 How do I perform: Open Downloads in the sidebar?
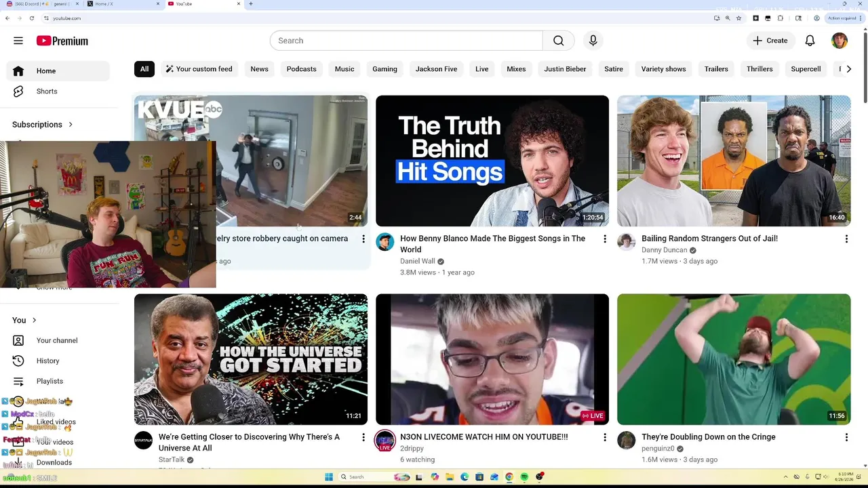(58, 462)
